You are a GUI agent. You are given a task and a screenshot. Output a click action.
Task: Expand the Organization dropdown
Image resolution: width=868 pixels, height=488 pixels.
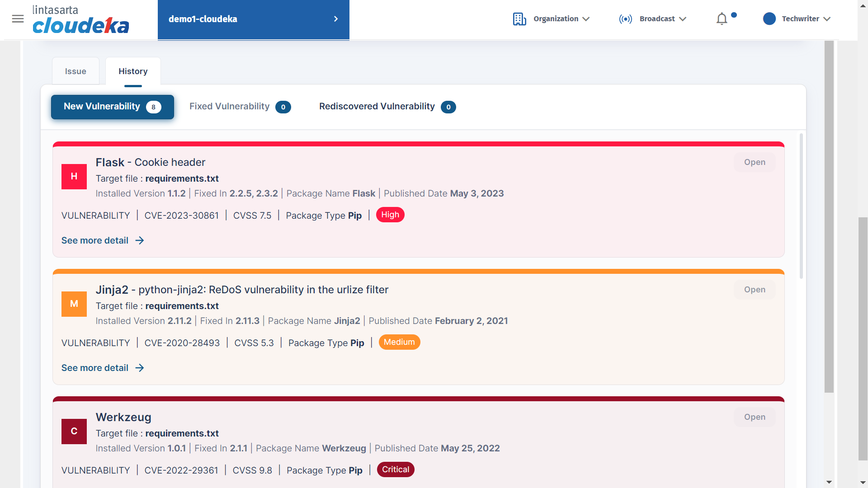[x=586, y=19]
